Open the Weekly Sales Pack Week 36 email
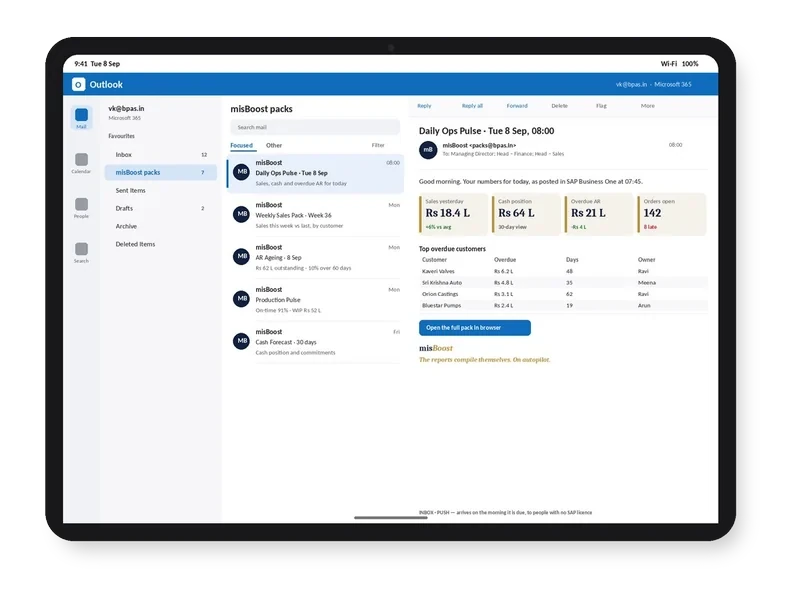Image resolution: width=800 pixels, height=600 pixels. coord(315,215)
